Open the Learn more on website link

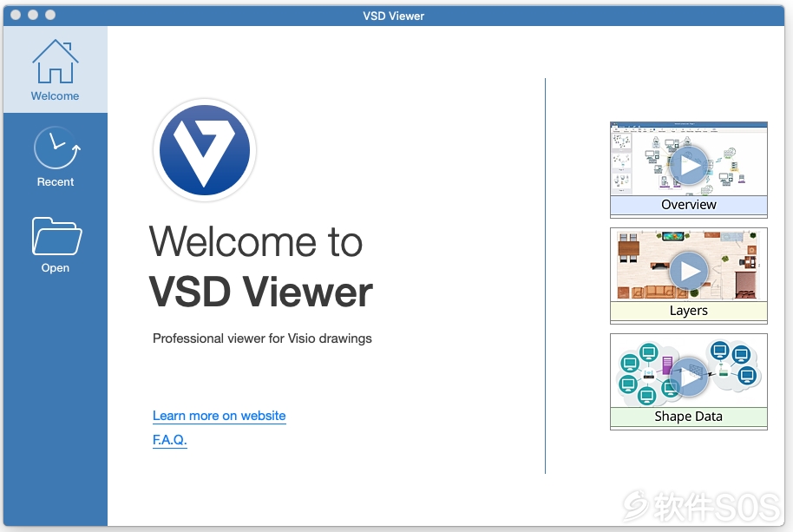tap(219, 416)
